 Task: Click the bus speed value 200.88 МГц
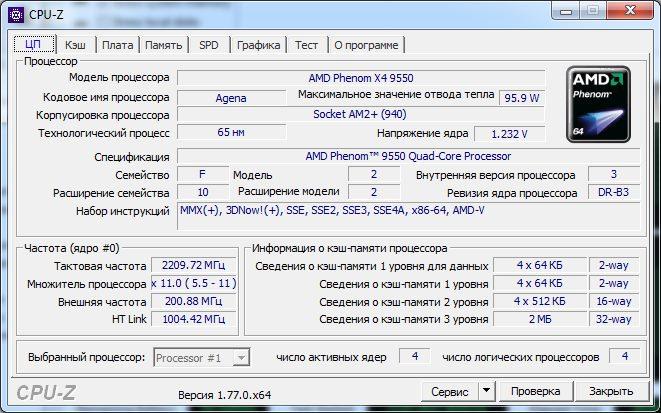pos(193,301)
